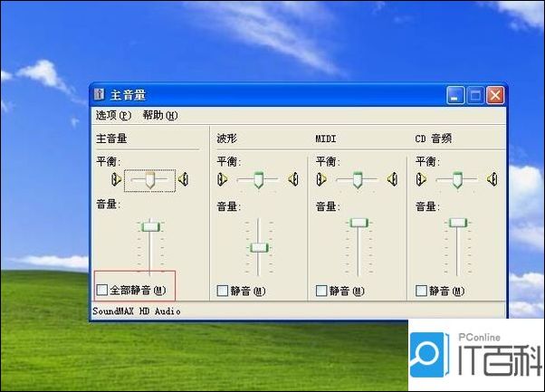545x392 pixels.
Task: Click the 主音量 window title bar icon
Action: point(99,94)
